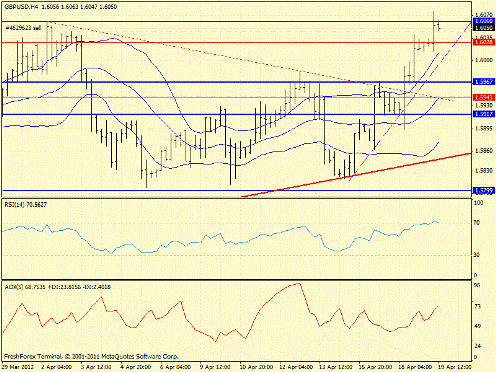Click the 13 Apr 12:00 time label
Image resolution: width=496 pixels, height=372 pixels.
pos(335,367)
